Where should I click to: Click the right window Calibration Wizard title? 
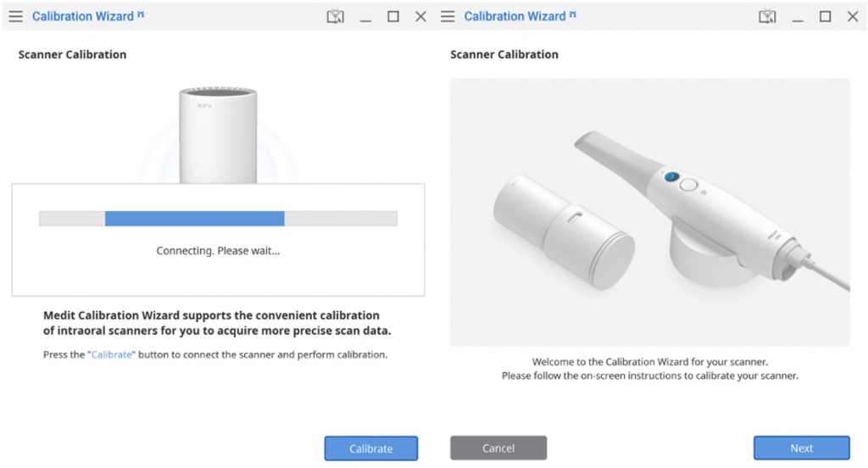tap(515, 17)
